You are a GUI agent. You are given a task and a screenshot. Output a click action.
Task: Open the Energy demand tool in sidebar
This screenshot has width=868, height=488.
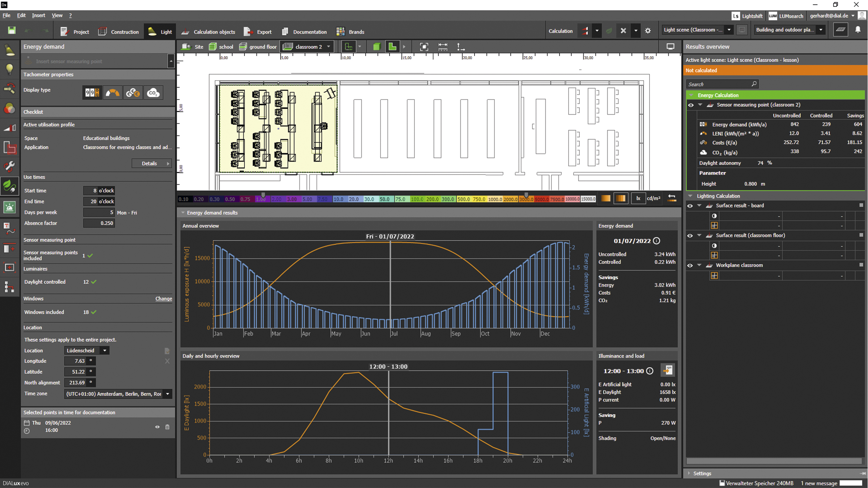pos(9,186)
